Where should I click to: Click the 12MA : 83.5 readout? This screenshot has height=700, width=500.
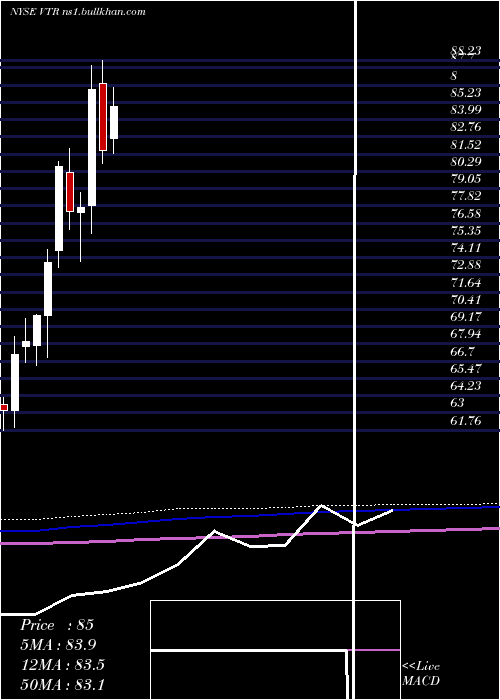coord(62,665)
